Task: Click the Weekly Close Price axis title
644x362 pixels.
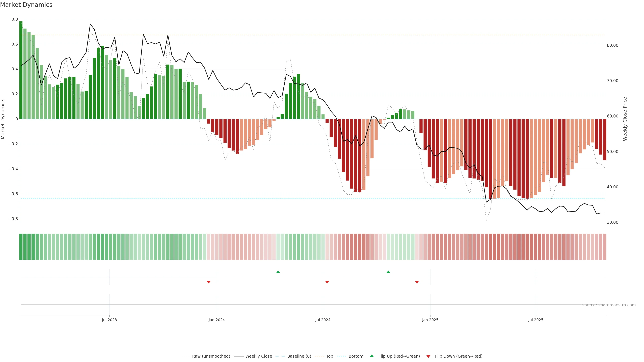Action: pyautogui.click(x=625, y=119)
